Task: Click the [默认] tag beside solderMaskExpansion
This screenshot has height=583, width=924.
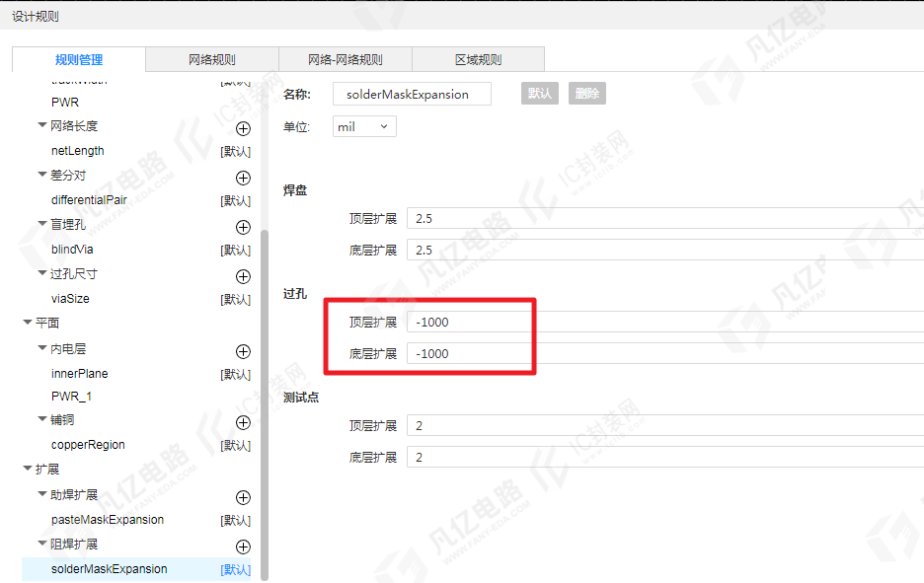Action: tap(236, 570)
